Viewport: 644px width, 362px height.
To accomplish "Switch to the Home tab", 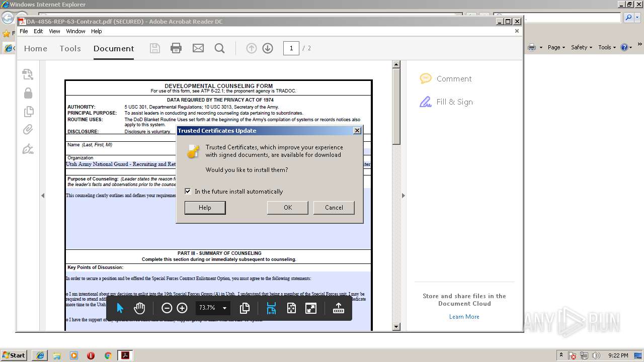I will pyautogui.click(x=36, y=48).
